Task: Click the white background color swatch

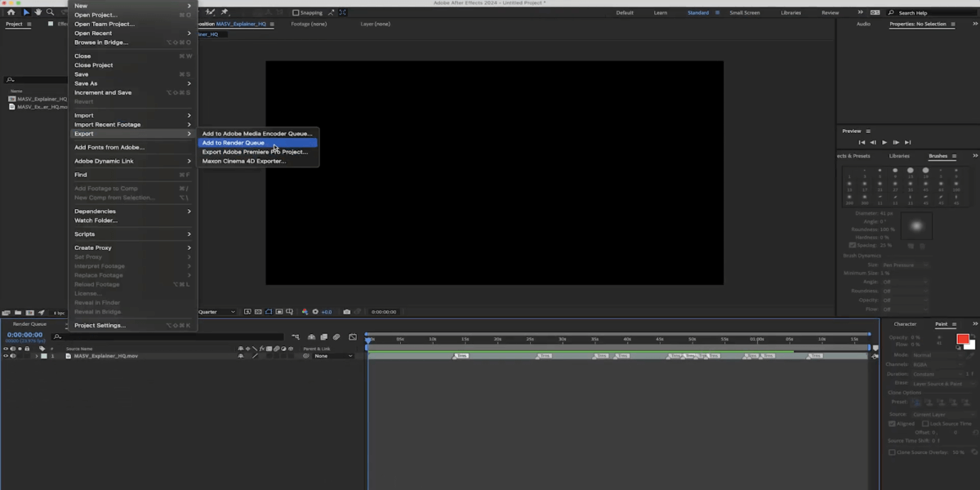Action: [970, 345]
